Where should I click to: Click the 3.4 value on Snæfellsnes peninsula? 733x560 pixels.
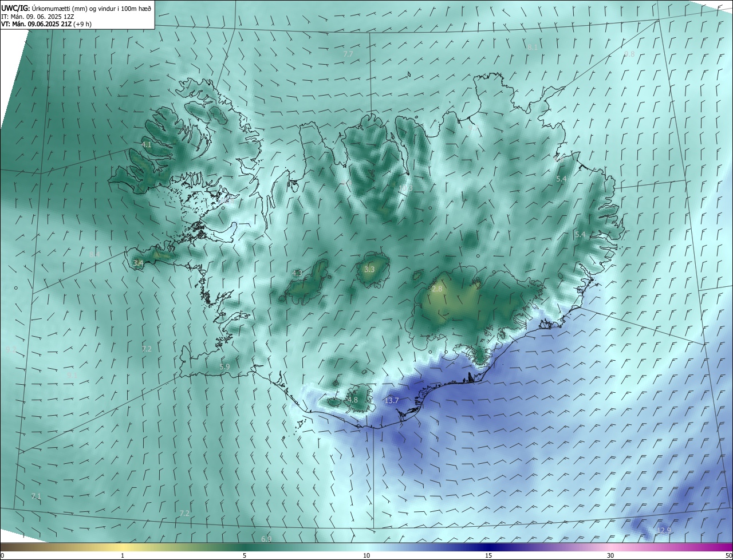138,263
